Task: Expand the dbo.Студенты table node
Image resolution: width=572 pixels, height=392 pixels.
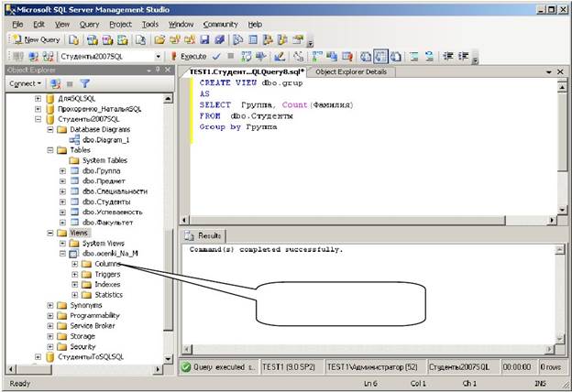Action: 63,201
